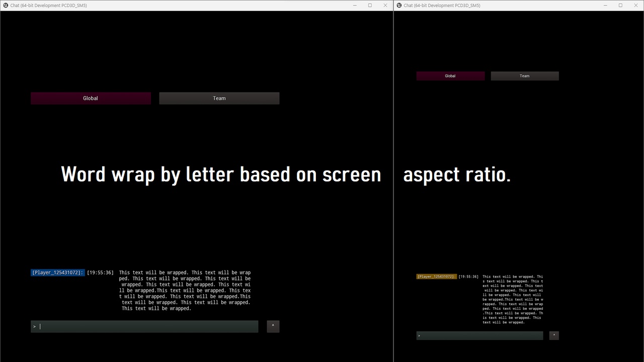Switch to Team tab in left chat window
644x362 pixels.
point(219,99)
